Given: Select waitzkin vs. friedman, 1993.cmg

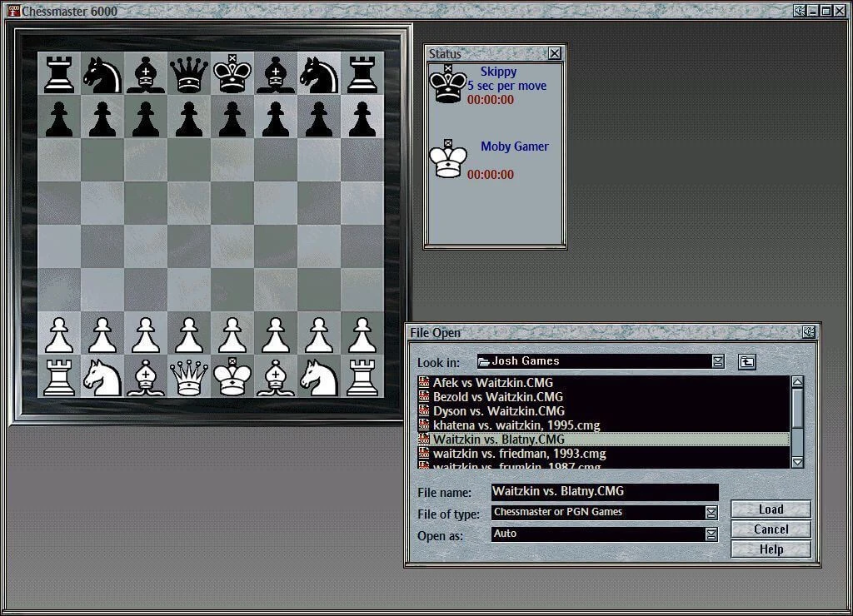Looking at the screenshot, I should [603, 454].
